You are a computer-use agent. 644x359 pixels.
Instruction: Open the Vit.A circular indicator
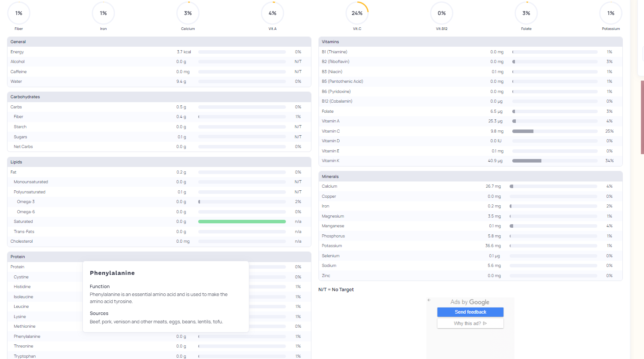click(273, 13)
